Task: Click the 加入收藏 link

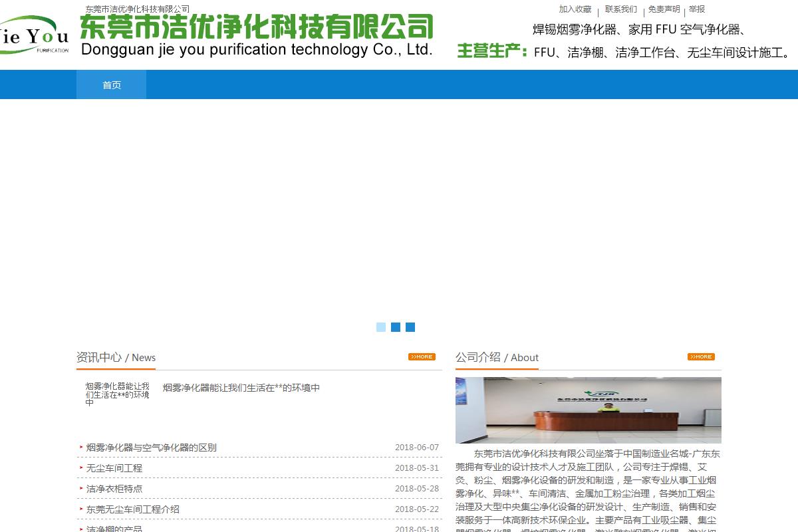Action: 575,9
